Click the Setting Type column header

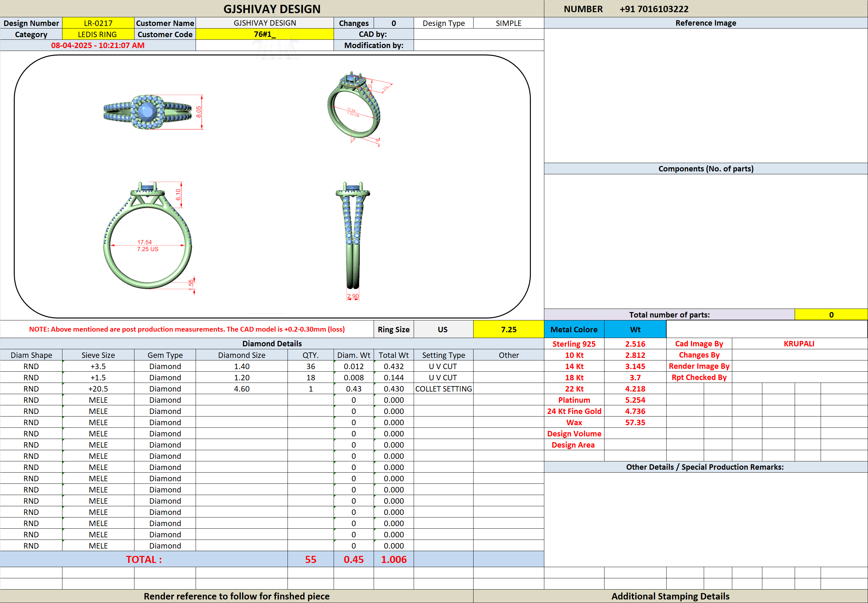444,355
